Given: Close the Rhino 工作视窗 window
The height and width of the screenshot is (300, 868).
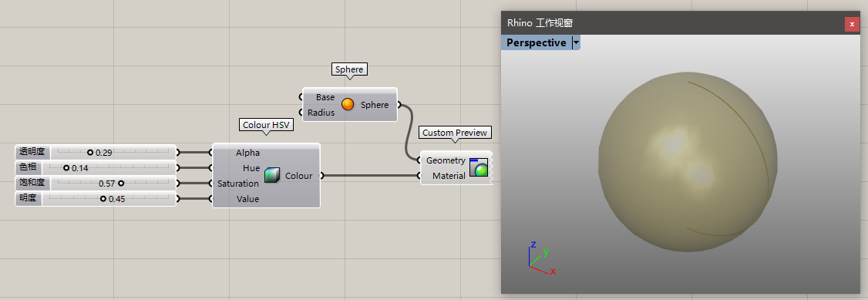Looking at the screenshot, I should click(x=852, y=25).
